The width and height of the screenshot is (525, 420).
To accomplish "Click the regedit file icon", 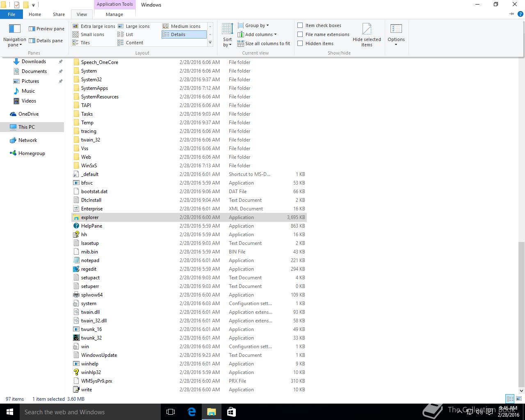I will 76,269.
